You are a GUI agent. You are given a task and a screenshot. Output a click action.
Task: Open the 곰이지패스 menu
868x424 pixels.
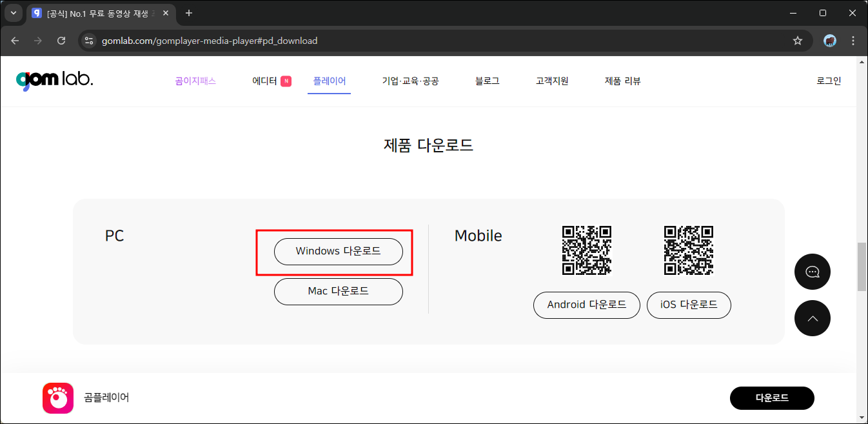coord(195,81)
